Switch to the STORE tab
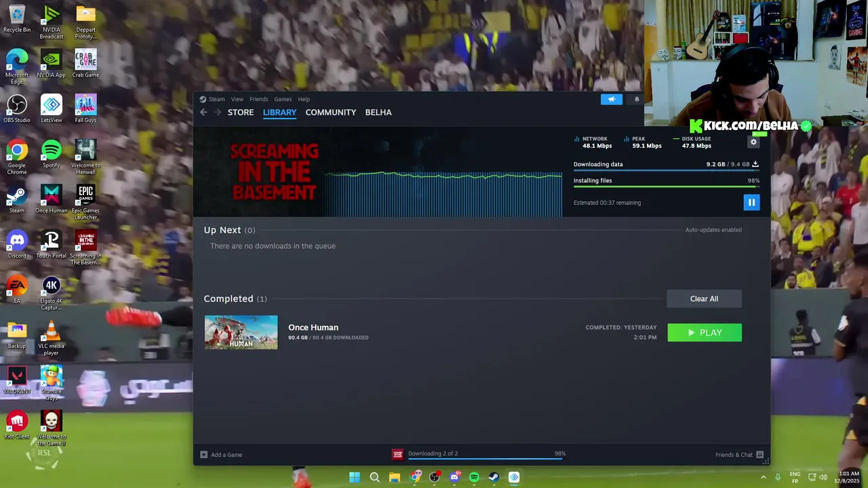This screenshot has width=868, height=488. coord(241,113)
